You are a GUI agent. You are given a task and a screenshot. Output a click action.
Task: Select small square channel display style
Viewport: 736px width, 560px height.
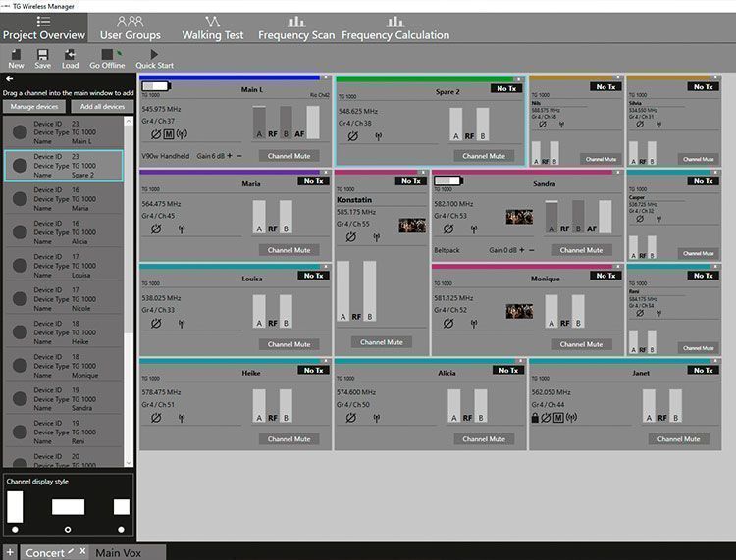pyautogui.click(x=121, y=529)
